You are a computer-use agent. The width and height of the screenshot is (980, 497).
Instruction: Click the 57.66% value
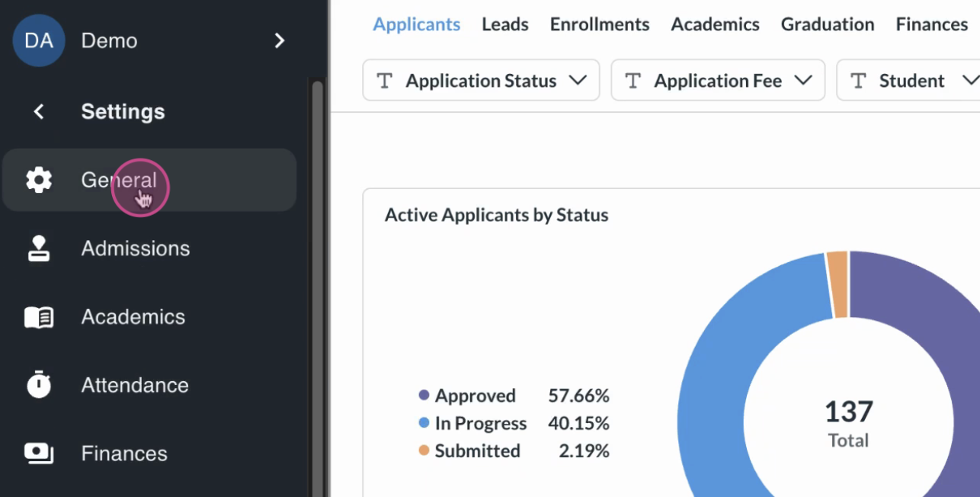click(579, 396)
